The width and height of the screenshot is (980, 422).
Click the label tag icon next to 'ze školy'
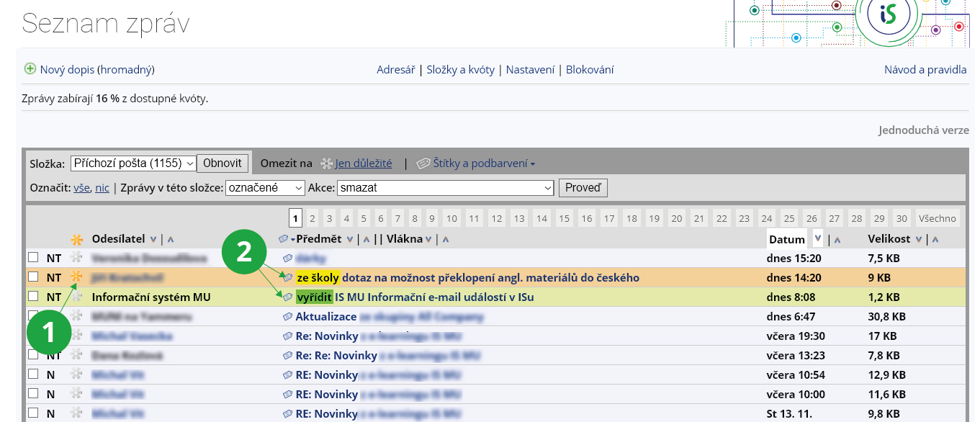(x=288, y=277)
